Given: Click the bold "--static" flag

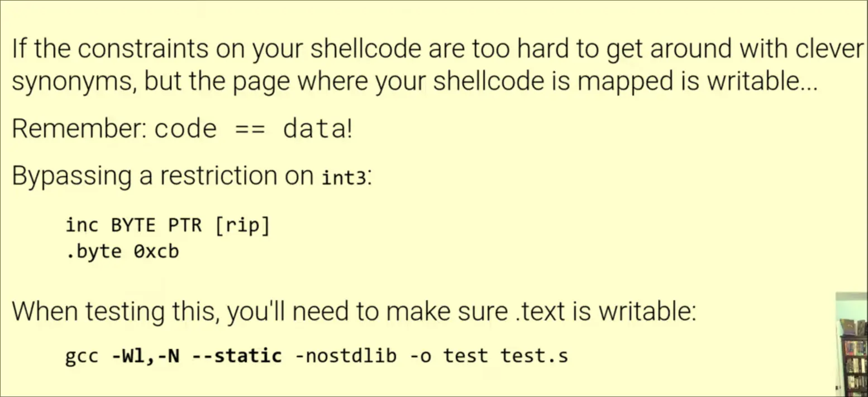Looking at the screenshot, I should pyautogui.click(x=237, y=355).
